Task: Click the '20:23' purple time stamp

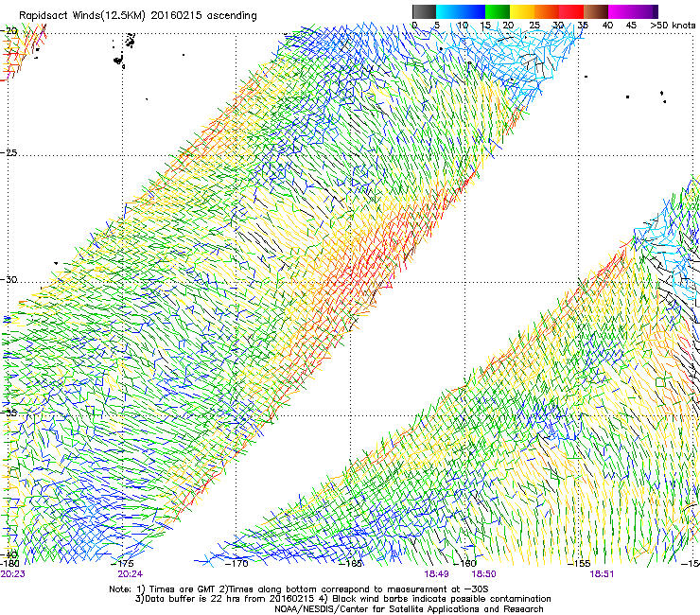Action: coord(12,574)
